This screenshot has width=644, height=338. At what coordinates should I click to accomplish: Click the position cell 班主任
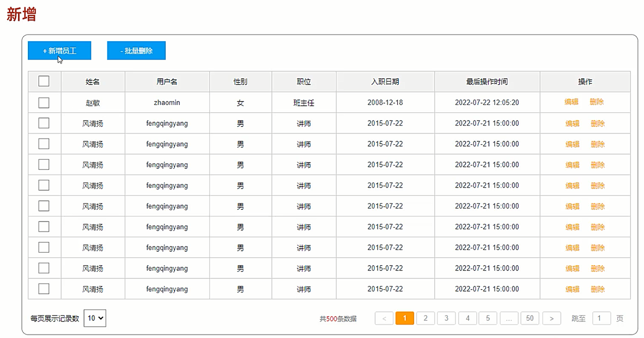(x=304, y=103)
